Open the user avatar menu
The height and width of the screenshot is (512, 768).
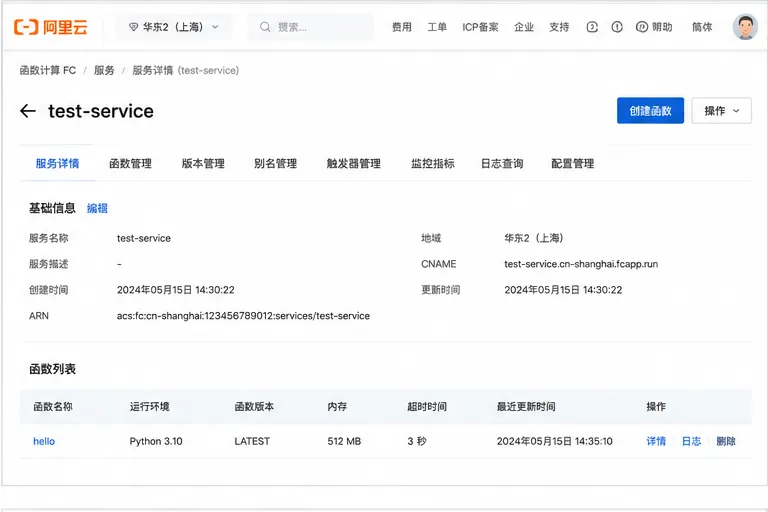745,27
